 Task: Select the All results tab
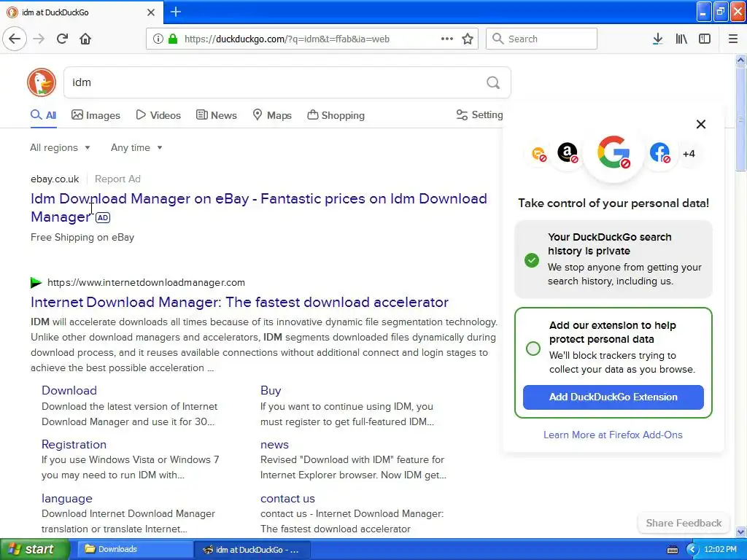43,115
